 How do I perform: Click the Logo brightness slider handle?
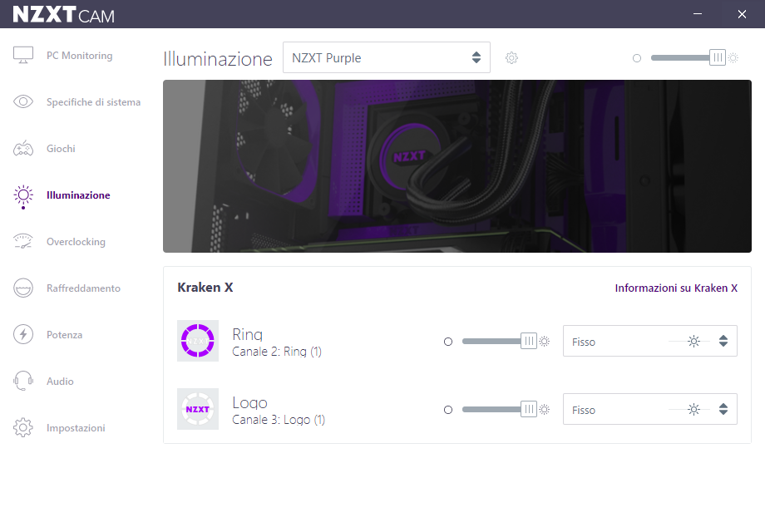[x=529, y=409]
